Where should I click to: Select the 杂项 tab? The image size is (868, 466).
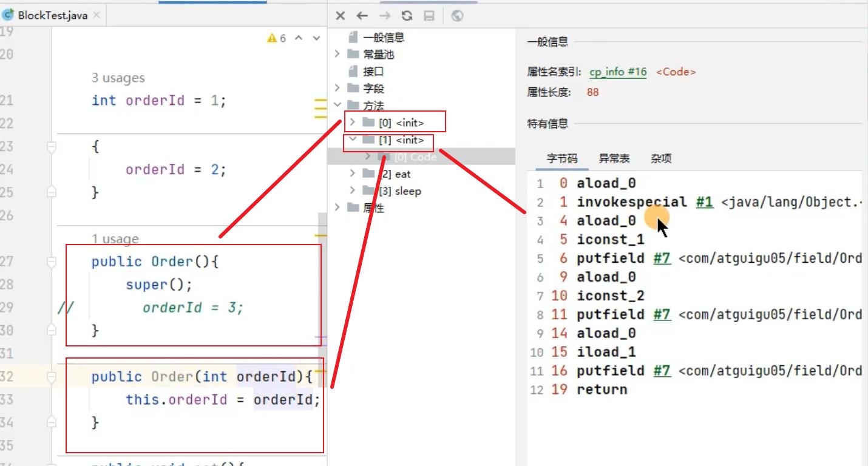661,158
